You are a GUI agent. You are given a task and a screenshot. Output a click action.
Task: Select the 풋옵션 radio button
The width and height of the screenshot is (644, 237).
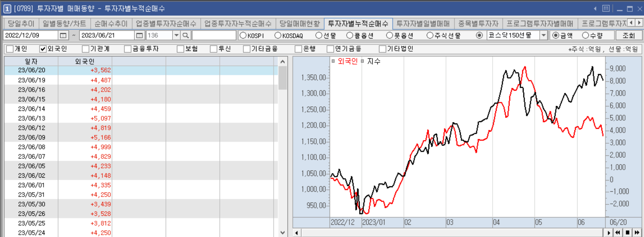coord(390,35)
